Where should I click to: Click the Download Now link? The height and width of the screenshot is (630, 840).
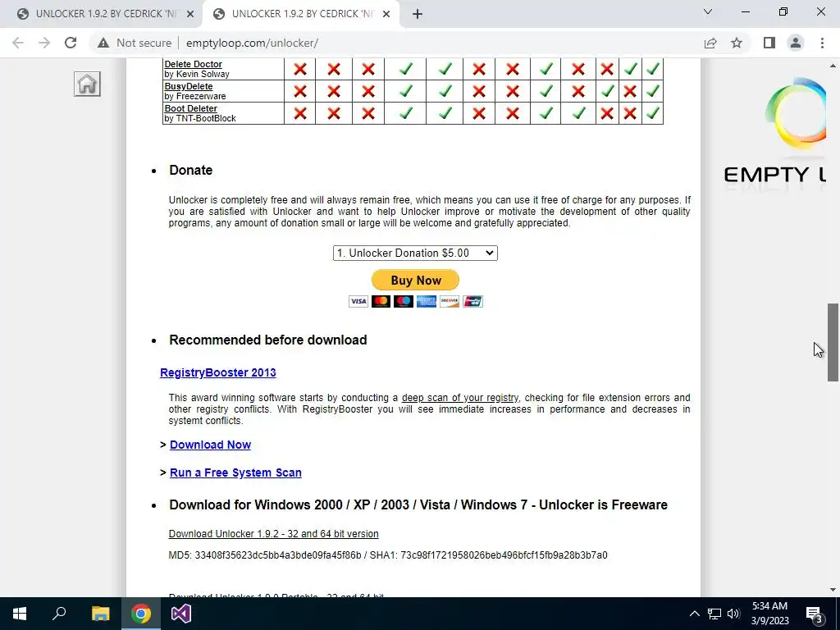(210, 445)
